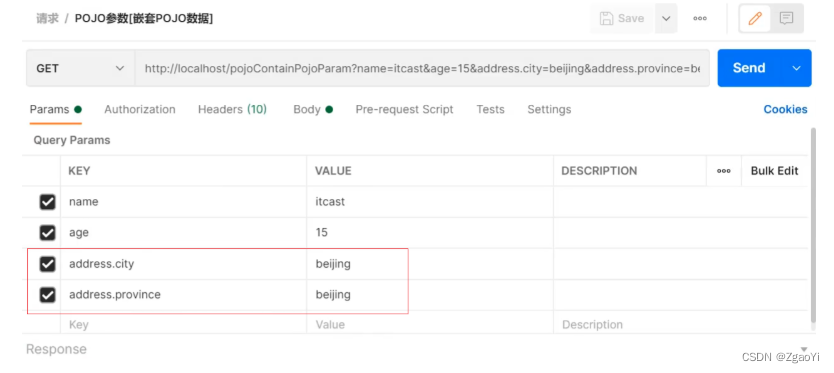
Task: Uncheck the name parameter checkbox
Action: click(47, 202)
